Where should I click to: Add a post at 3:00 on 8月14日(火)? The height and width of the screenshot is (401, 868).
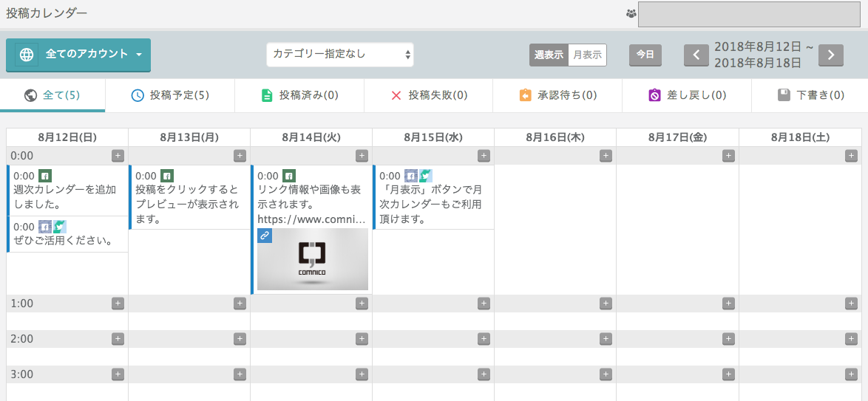[x=362, y=374]
